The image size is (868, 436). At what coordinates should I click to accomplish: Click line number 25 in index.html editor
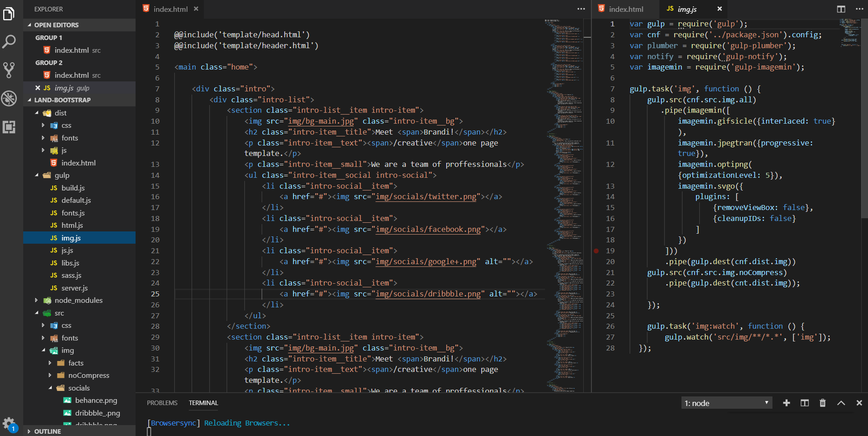click(155, 294)
